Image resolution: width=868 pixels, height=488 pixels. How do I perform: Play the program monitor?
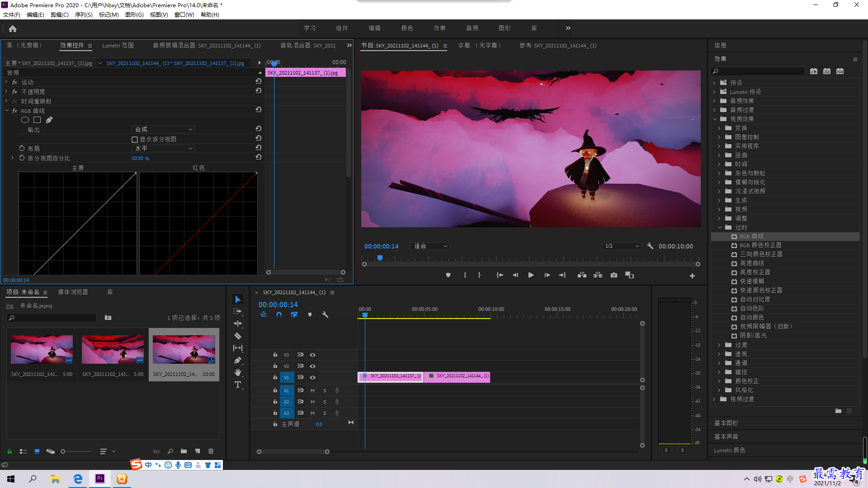click(531, 275)
